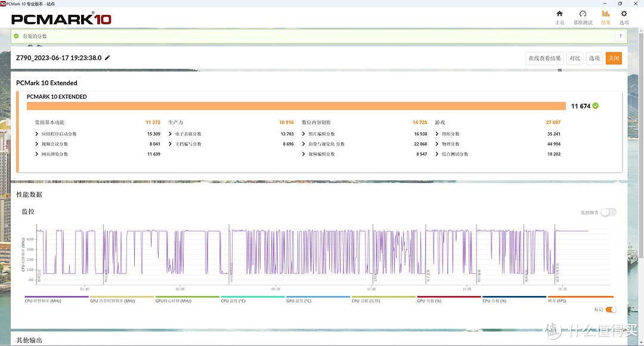Select the orange 帧率 (FPS) legend
This screenshot has width=644, height=346.
(x=580, y=300)
